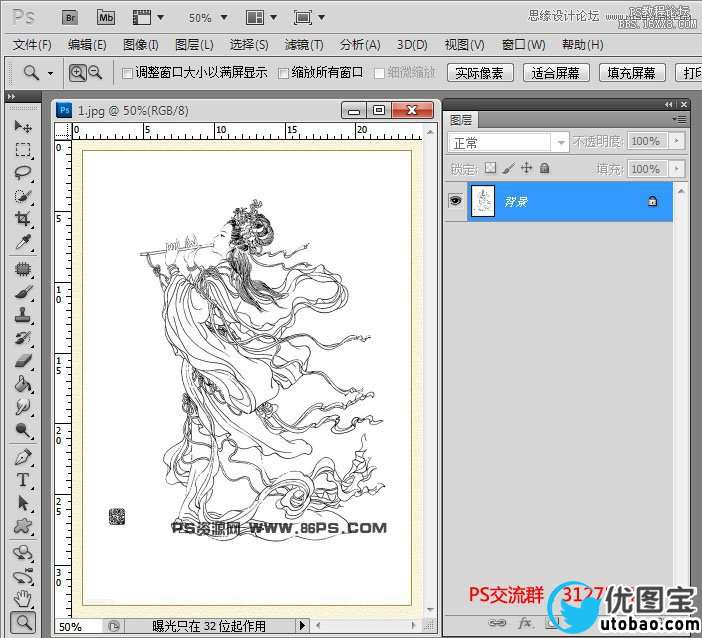Viewport: 702px width, 638px height.
Task: Click the 背景 layer thumbnail
Action: tap(483, 201)
